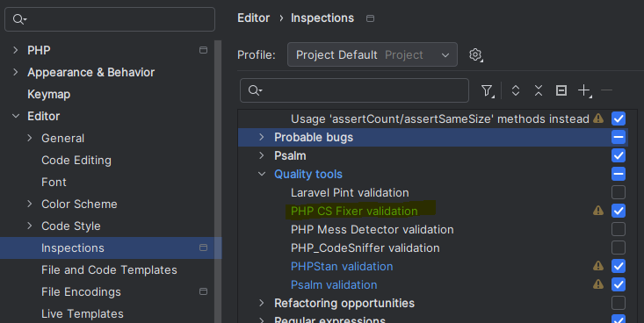Click the settings sidebar vertical scrollbar
This screenshot has width=644, height=323.
pos(218,182)
